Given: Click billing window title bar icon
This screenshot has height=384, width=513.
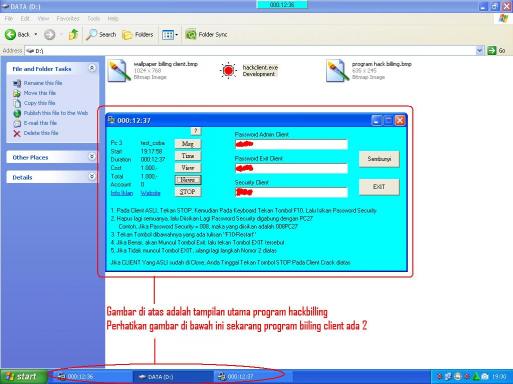Looking at the screenshot, I should [x=111, y=120].
